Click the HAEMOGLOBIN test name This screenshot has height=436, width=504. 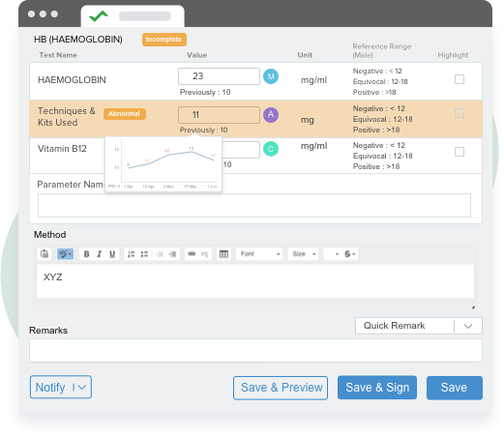click(72, 80)
